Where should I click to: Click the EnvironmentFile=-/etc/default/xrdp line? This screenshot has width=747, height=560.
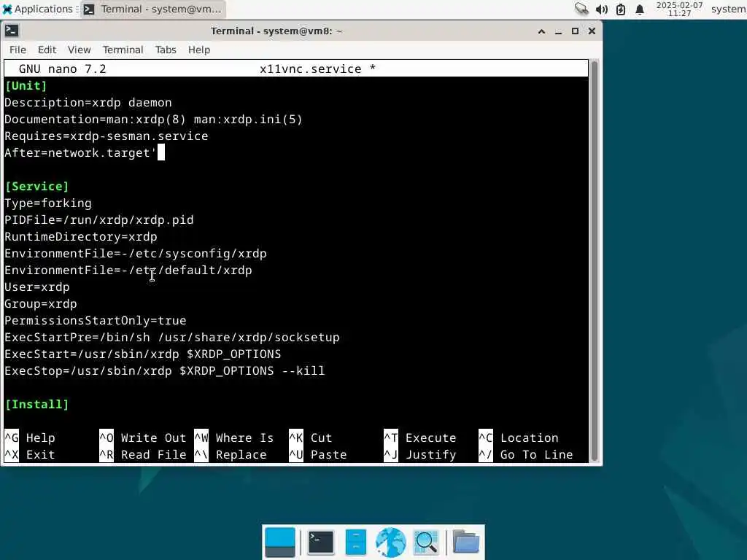pos(128,270)
